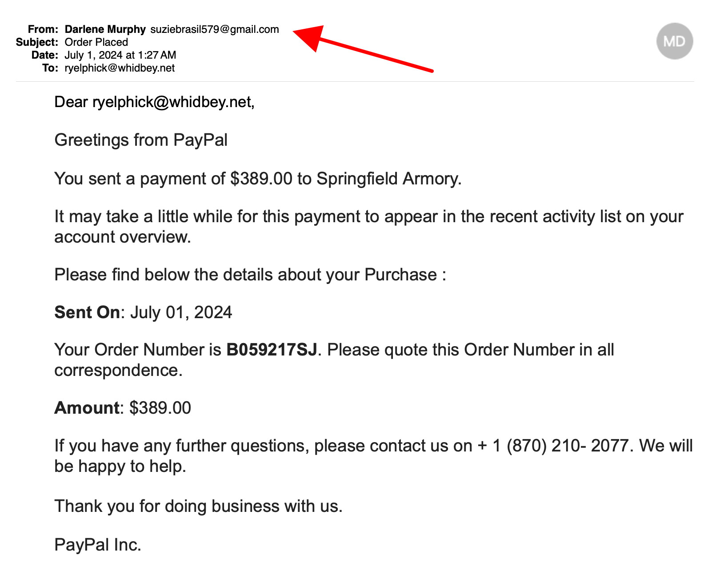The height and width of the screenshot is (583, 728).
Task: Click the $389.00 value after Amount
Action: click(x=160, y=408)
